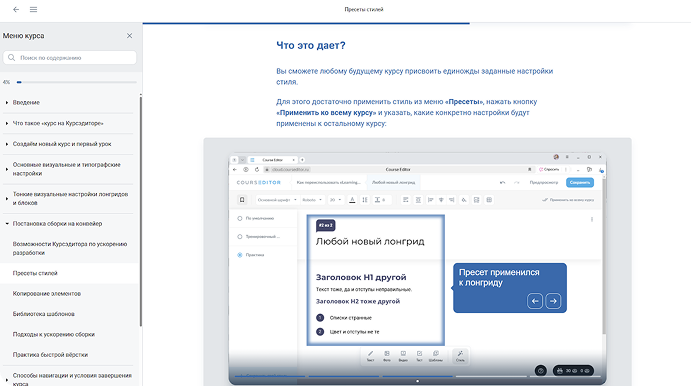This screenshot has height=386, width=691.
Task: Click the course menu vertical scrollbar
Action: pyautogui.click(x=141, y=211)
